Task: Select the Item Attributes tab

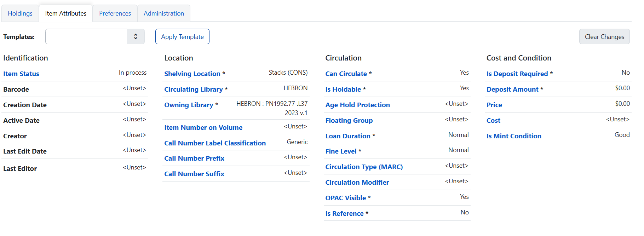Action: tap(66, 13)
